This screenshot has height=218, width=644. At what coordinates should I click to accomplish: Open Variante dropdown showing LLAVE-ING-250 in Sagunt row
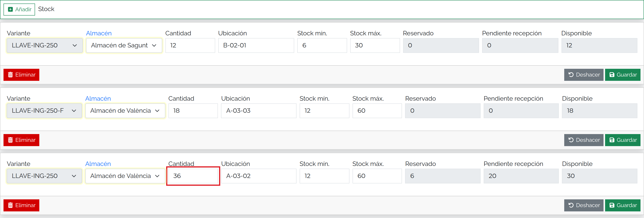(x=45, y=45)
